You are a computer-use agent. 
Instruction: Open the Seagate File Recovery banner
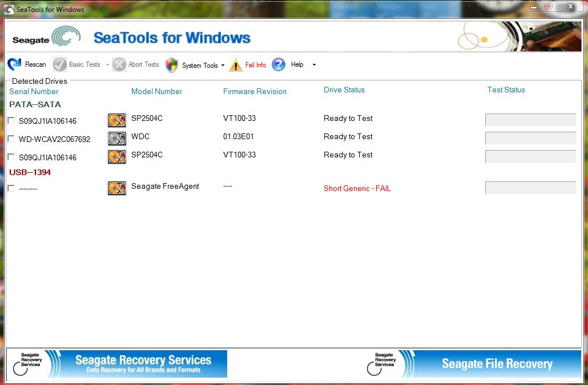click(473, 364)
